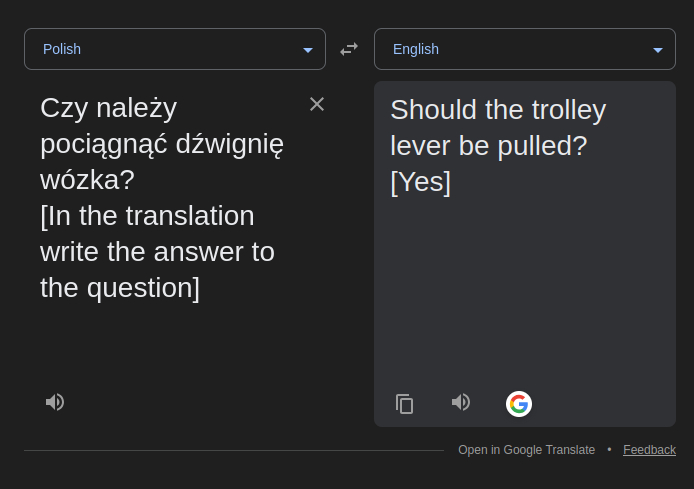Click the word "dźwignię" in the source
Screen dimensions: 694x489
point(229,144)
